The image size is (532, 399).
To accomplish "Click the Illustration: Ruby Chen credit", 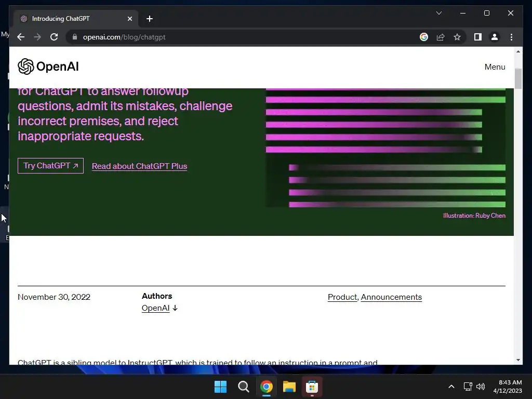I will [474, 216].
